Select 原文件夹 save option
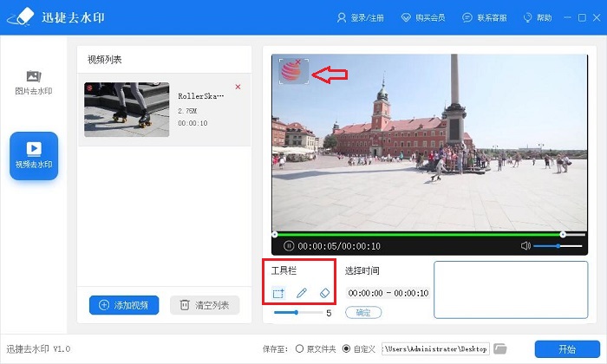The width and height of the screenshot is (607, 364). [x=315, y=349]
